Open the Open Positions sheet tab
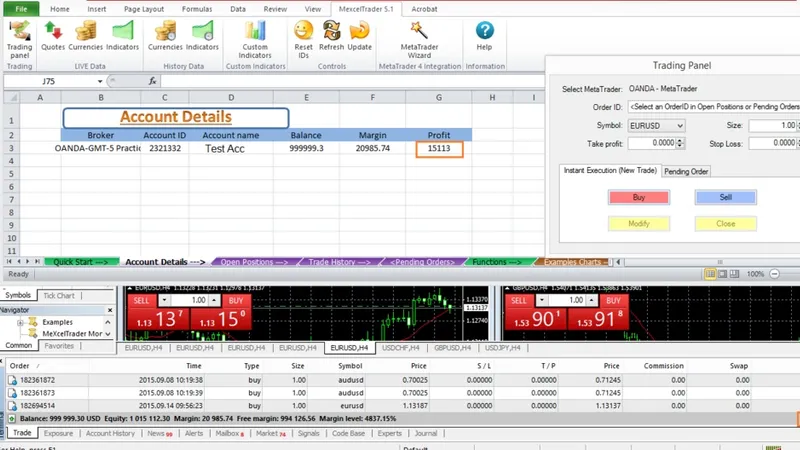Viewport: 800px width, 450px height. [x=254, y=262]
